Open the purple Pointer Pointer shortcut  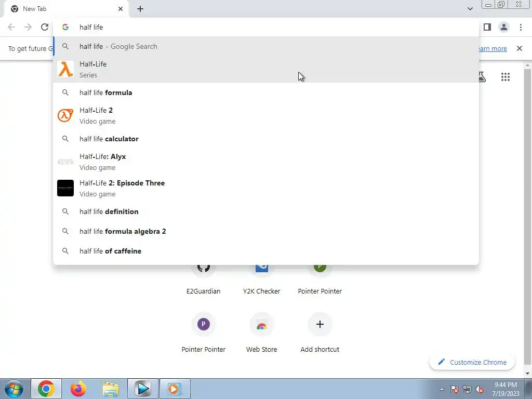pos(204,332)
